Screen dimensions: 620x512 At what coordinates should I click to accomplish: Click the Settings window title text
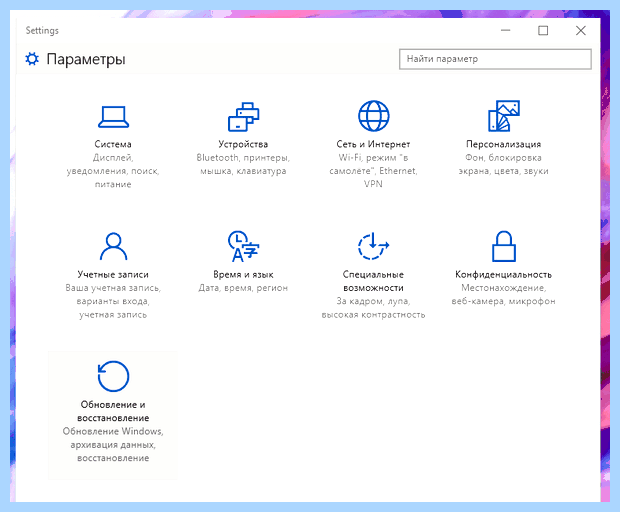point(42,30)
